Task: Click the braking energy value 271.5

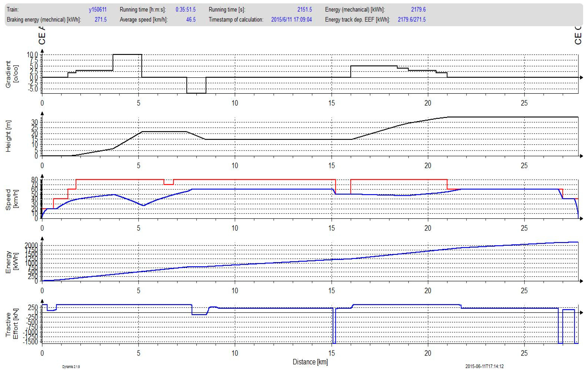Action: [100, 20]
